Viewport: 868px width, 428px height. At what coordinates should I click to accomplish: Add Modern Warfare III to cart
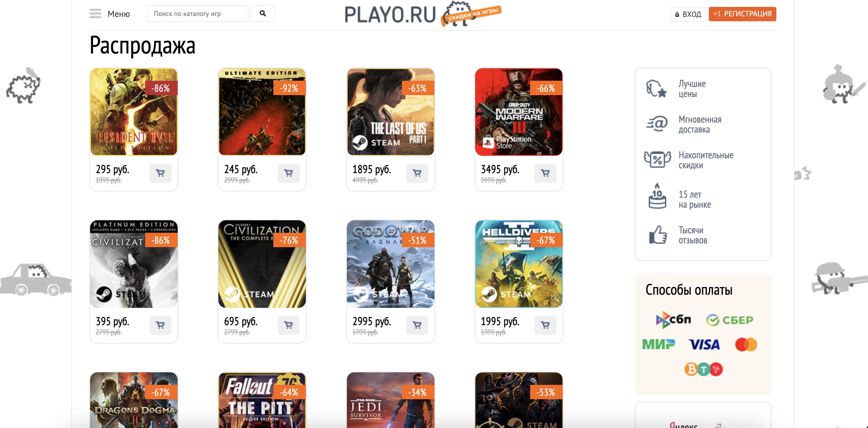click(545, 173)
